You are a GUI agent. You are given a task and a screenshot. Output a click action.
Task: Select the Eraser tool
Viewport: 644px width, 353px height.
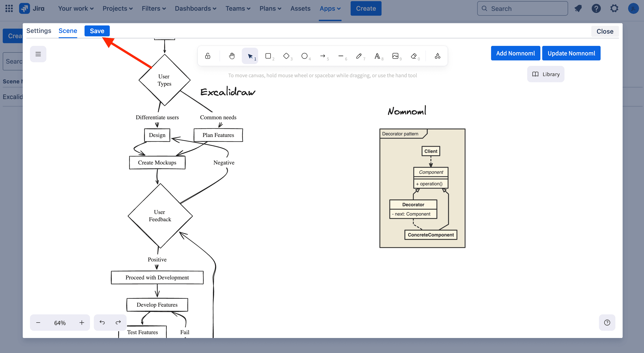click(x=414, y=56)
